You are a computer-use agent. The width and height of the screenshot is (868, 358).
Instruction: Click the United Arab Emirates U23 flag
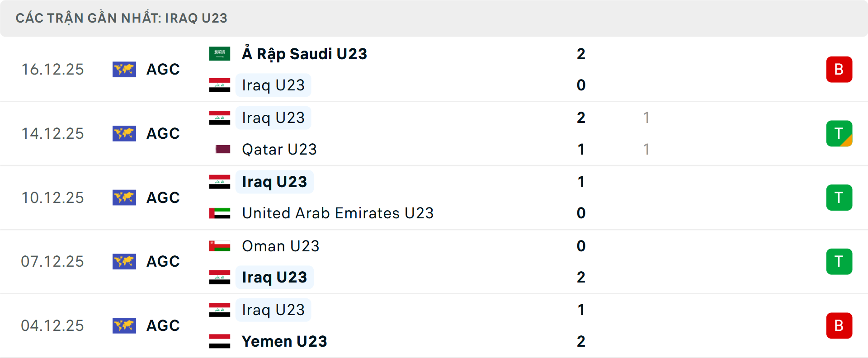click(219, 213)
